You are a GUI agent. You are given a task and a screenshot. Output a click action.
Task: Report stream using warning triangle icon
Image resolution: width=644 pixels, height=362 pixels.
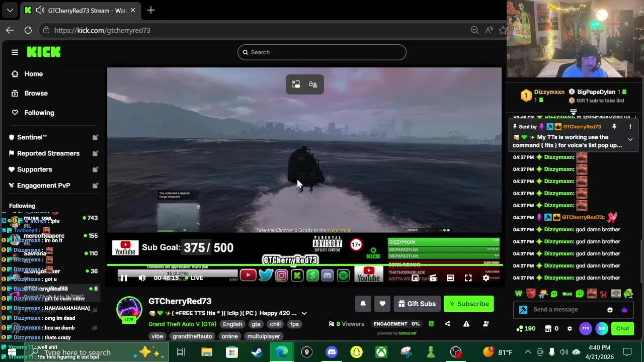pyautogui.click(x=466, y=324)
